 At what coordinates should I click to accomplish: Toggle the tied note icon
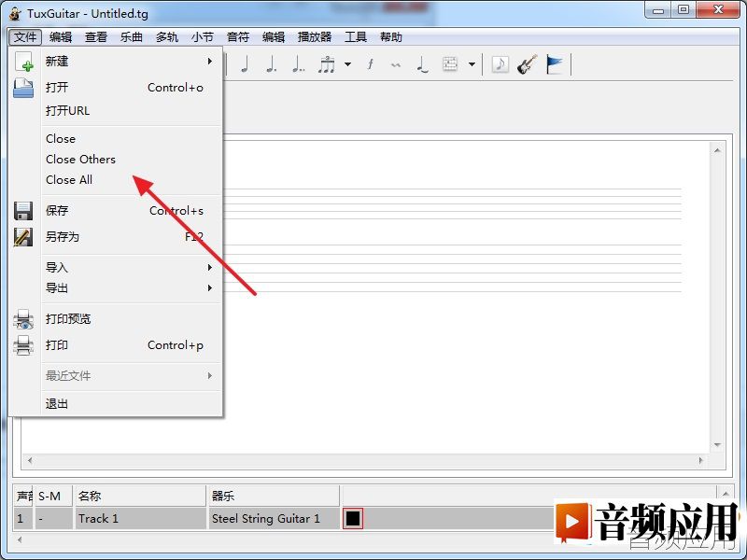422,64
